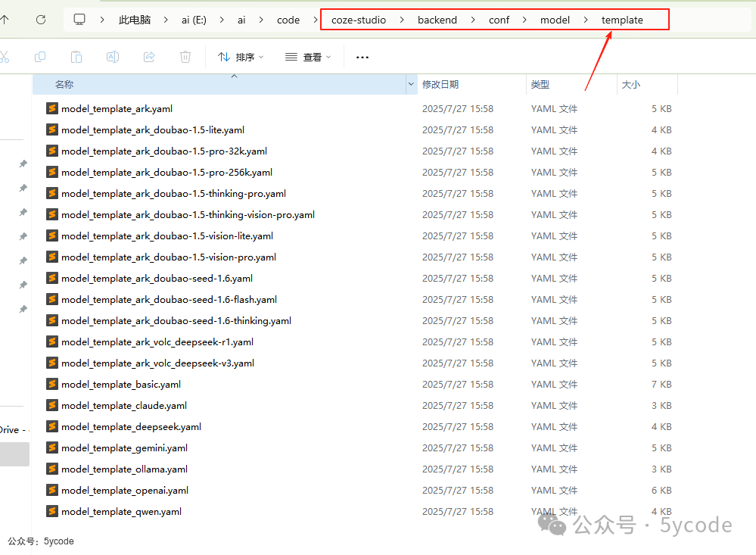Select the icon of model_template_ark_doubao-seed-1.6.yaml
Screen dimensions: 756x555
click(52, 278)
